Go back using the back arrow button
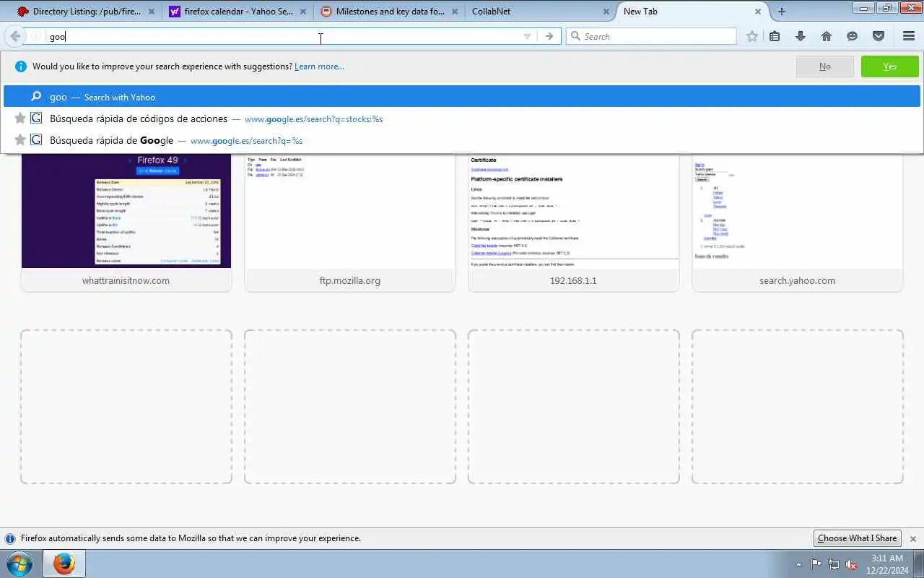This screenshot has width=924, height=578. click(14, 36)
